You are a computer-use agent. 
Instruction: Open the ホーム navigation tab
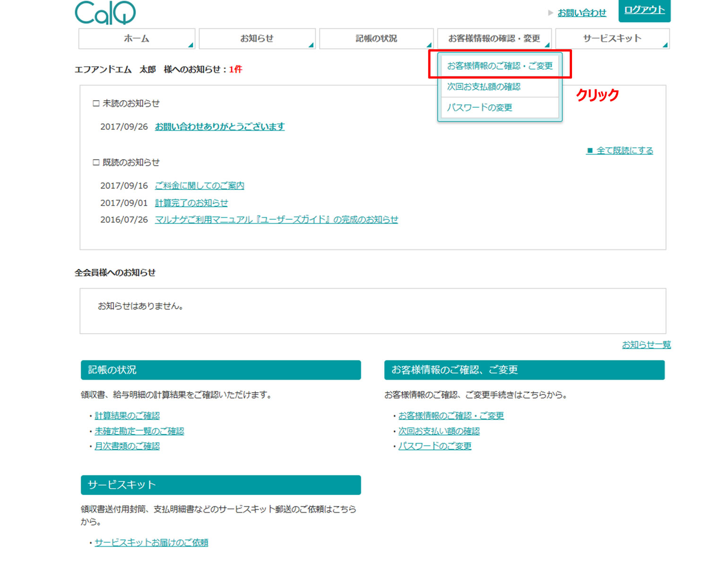coord(137,39)
